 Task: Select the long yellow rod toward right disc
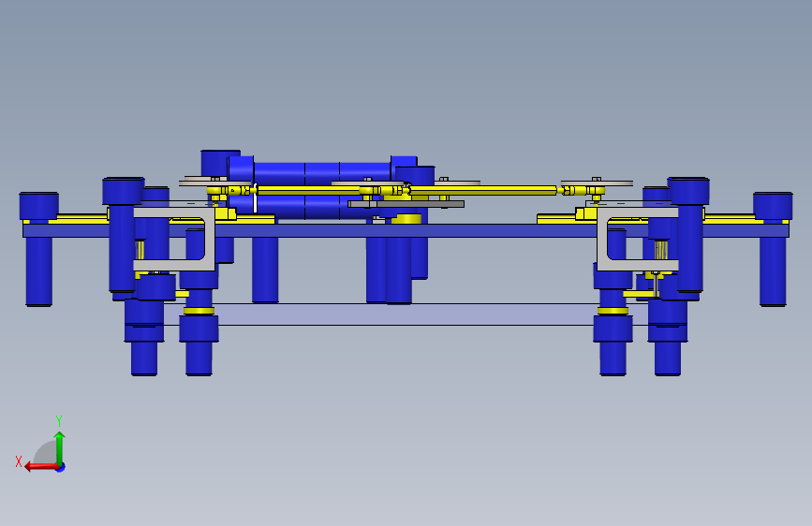click(484, 191)
